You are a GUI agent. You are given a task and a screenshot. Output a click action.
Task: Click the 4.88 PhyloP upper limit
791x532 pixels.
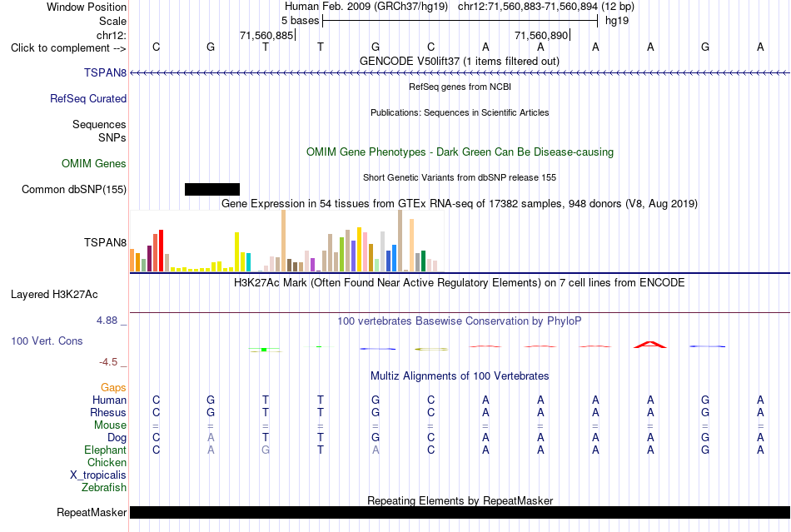tap(107, 321)
